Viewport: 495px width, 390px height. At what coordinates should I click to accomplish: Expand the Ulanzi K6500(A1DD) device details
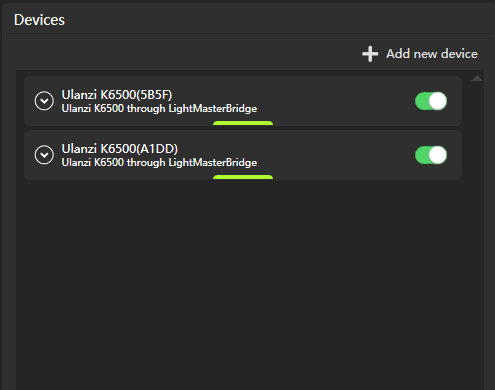click(44, 155)
